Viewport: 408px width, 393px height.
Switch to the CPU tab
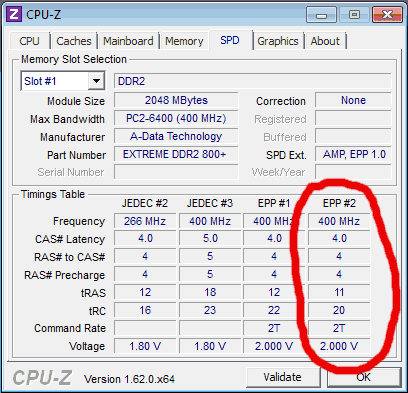[x=30, y=41]
